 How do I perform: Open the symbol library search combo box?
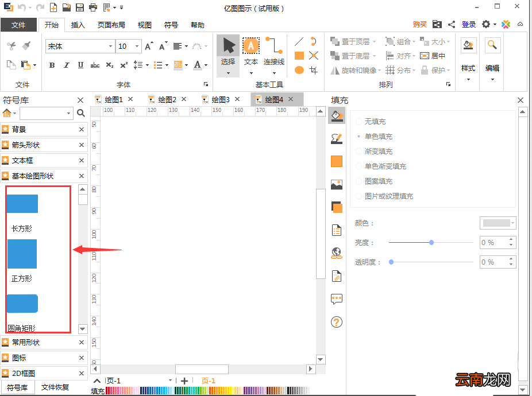47,113
